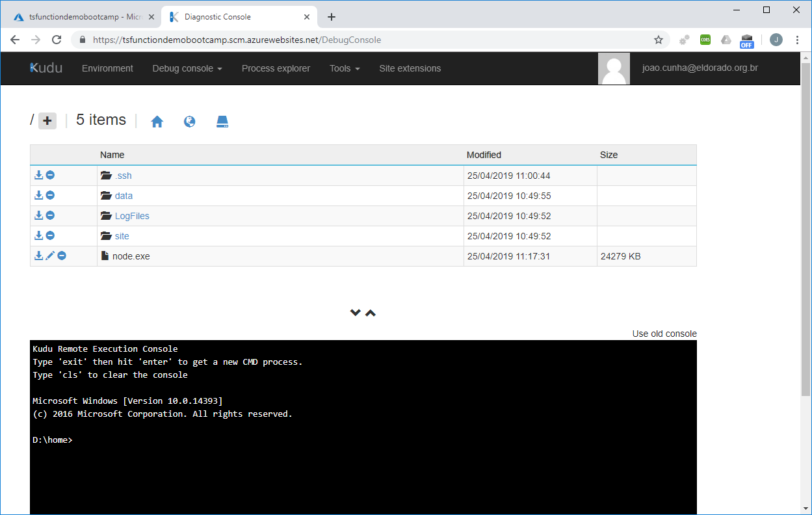Image resolution: width=812 pixels, height=515 pixels.
Task: Click the Size column header
Action: coord(609,155)
